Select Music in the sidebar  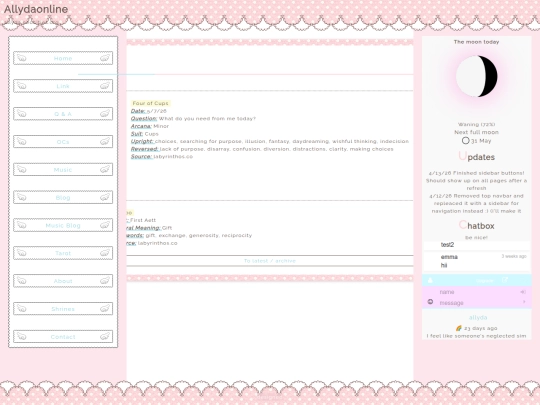pyautogui.click(x=63, y=169)
